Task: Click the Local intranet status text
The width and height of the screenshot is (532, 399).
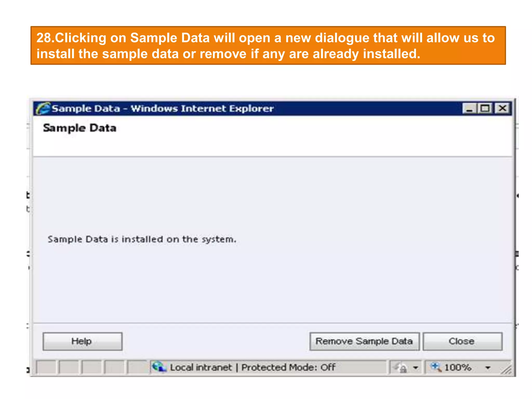Action: (201, 367)
